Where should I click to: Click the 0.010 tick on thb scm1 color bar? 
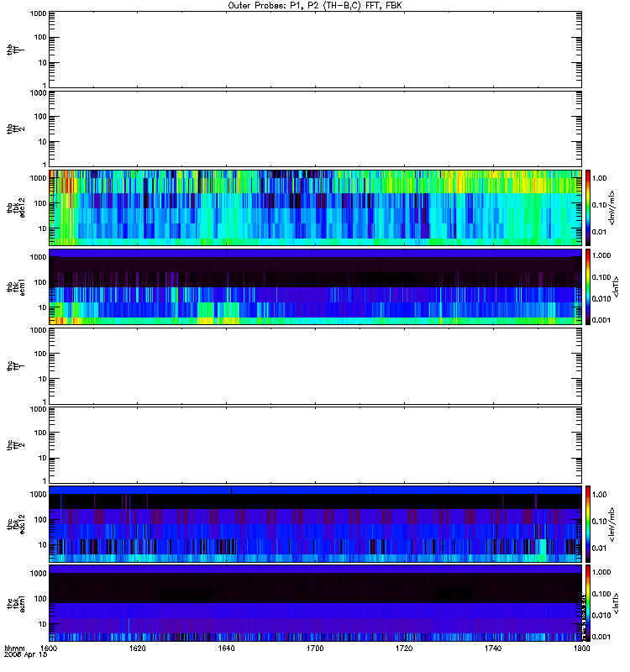[x=601, y=299]
